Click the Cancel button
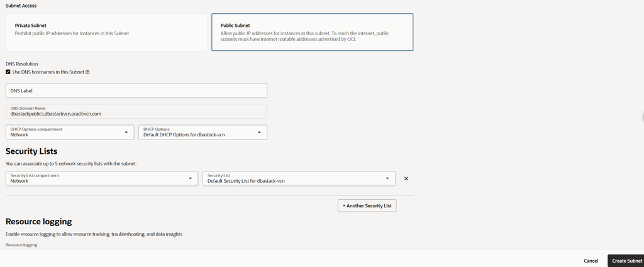Image resolution: width=644 pixels, height=267 pixels. [591, 261]
